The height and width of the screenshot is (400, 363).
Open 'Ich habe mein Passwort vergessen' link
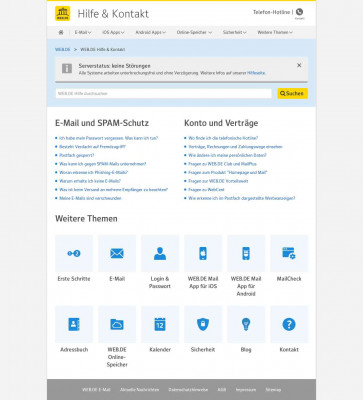[108, 138]
